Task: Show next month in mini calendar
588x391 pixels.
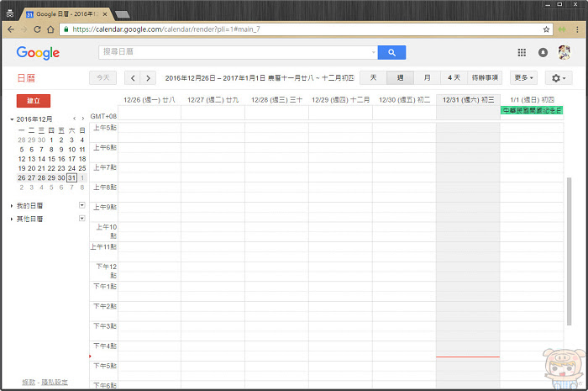Action: (83, 119)
